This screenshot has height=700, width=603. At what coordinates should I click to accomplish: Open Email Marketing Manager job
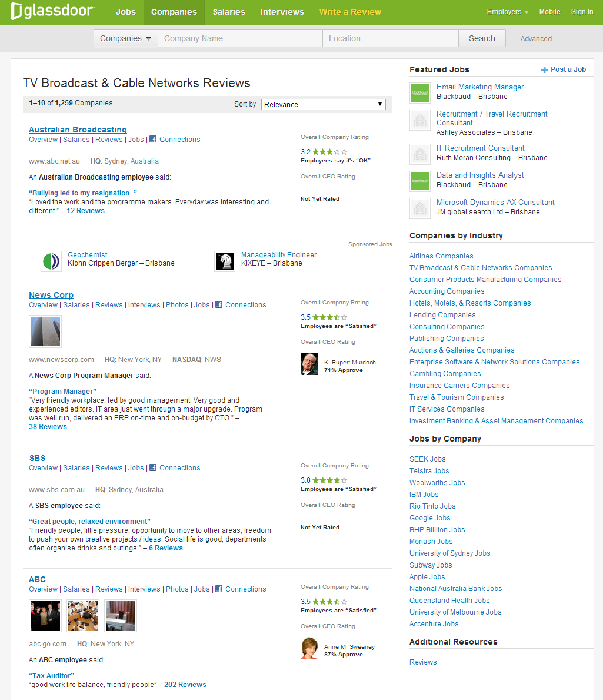(480, 87)
